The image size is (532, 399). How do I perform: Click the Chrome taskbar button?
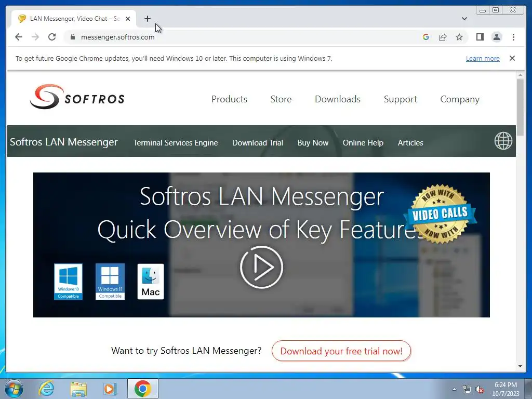click(x=142, y=389)
